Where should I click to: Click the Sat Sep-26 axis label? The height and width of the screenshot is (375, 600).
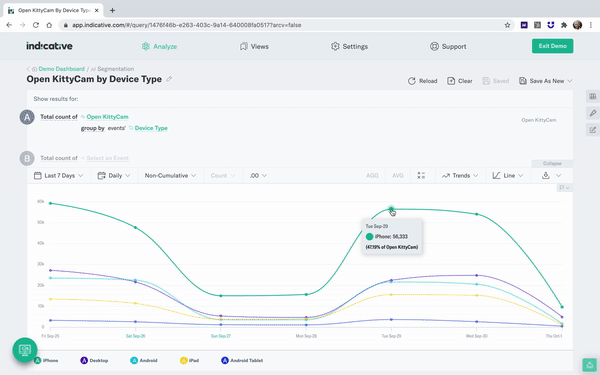coord(135,336)
